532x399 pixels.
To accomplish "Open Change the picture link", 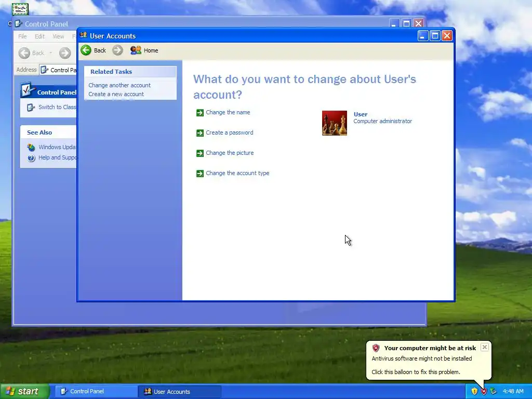I will pos(230,153).
